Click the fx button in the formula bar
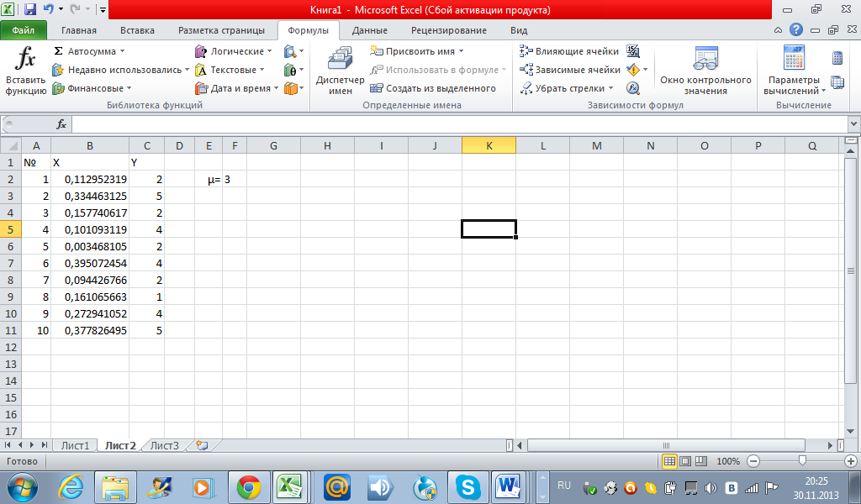 [61, 124]
